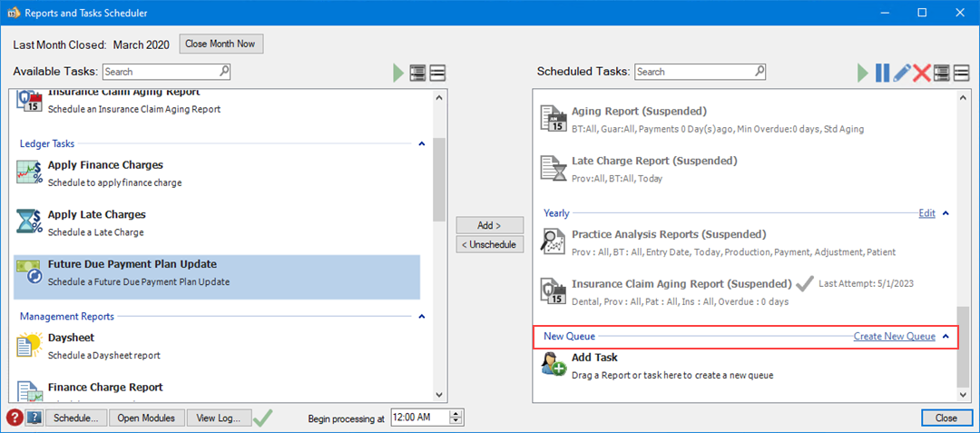The image size is (980, 433).
Task: Click expand-all list icon in Available Tasks toolbar
Action: tap(417, 73)
